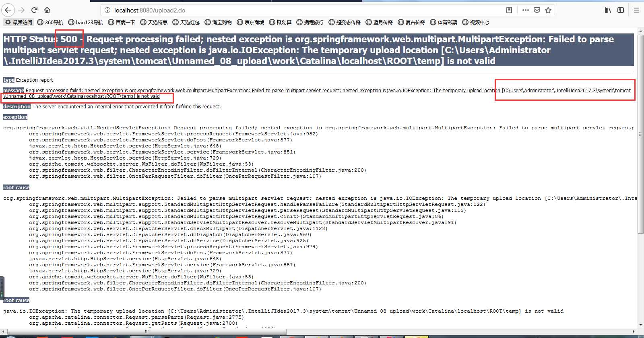Click the first 'root cause' label
The height and width of the screenshot is (338, 644).
coord(17,187)
